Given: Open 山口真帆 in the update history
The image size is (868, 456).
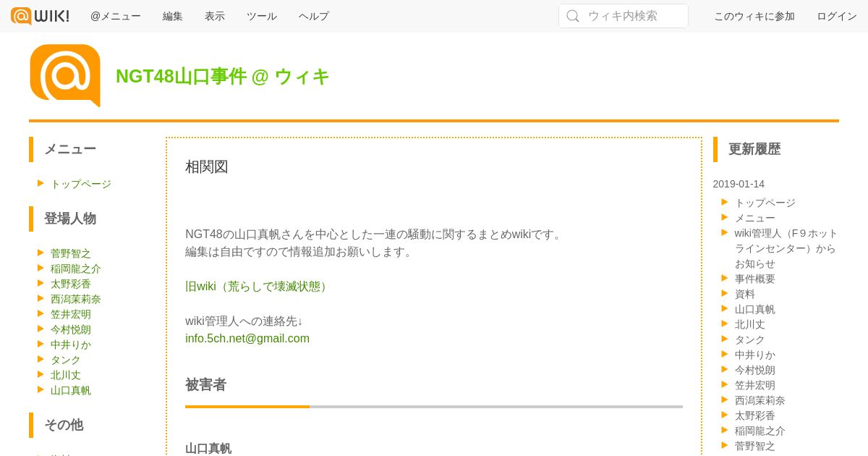Looking at the screenshot, I should [x=755, y=309].
